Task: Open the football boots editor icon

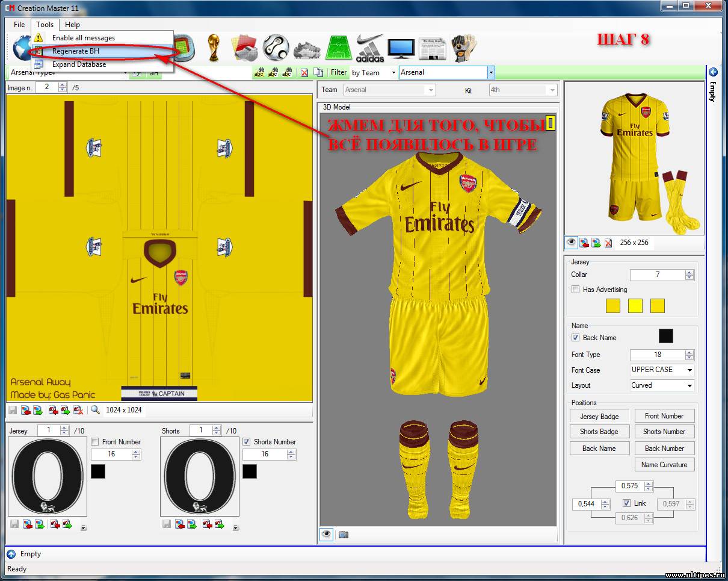Action: 306,48
